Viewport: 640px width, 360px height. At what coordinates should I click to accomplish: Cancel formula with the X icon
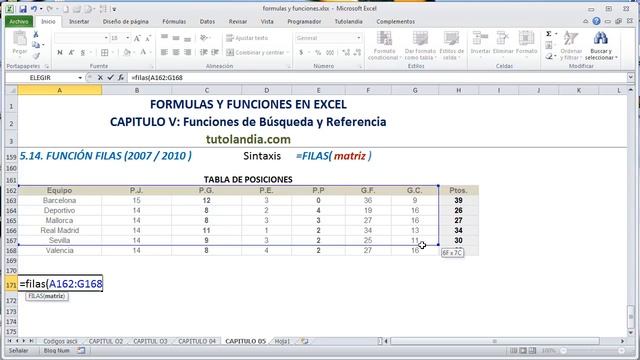tap(100, 78)
